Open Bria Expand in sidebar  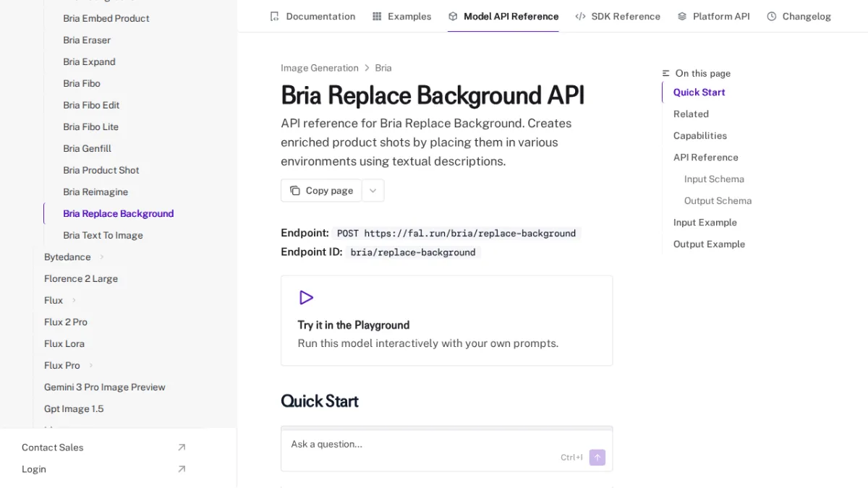click(89, 61)
